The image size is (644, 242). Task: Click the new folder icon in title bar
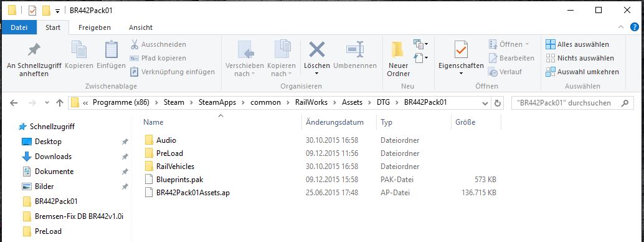pos(47,10)
